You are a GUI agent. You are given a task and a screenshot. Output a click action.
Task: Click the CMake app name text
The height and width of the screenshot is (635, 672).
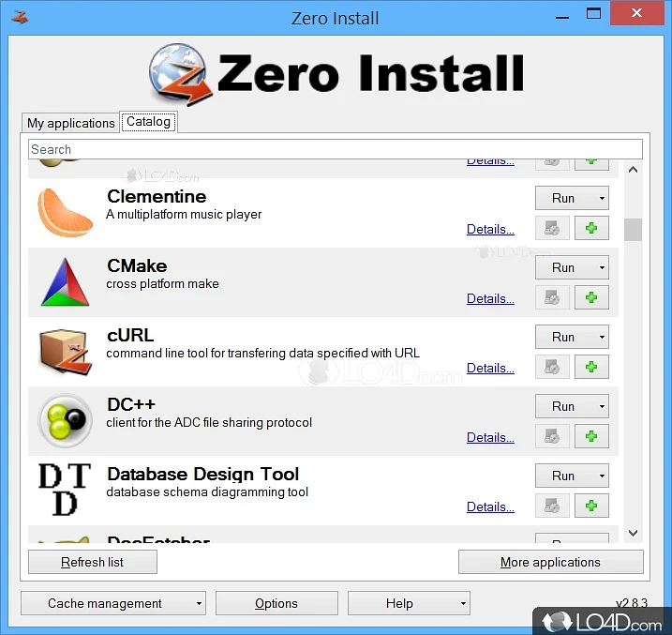tap(137, 265)
